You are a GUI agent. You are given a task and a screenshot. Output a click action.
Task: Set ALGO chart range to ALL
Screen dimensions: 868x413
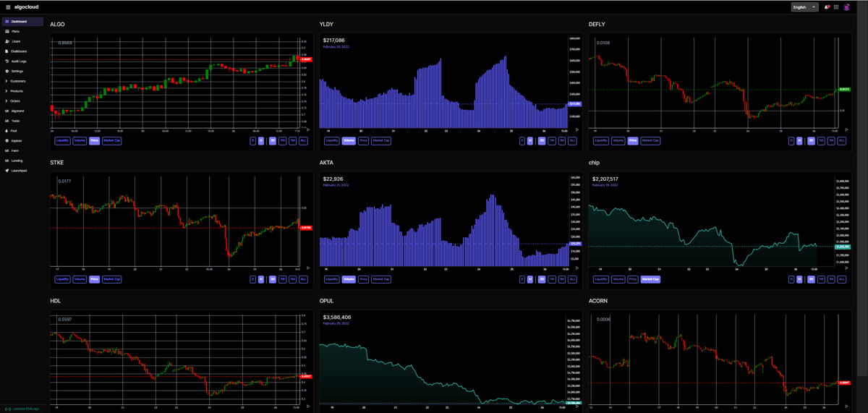pos(303,141)
